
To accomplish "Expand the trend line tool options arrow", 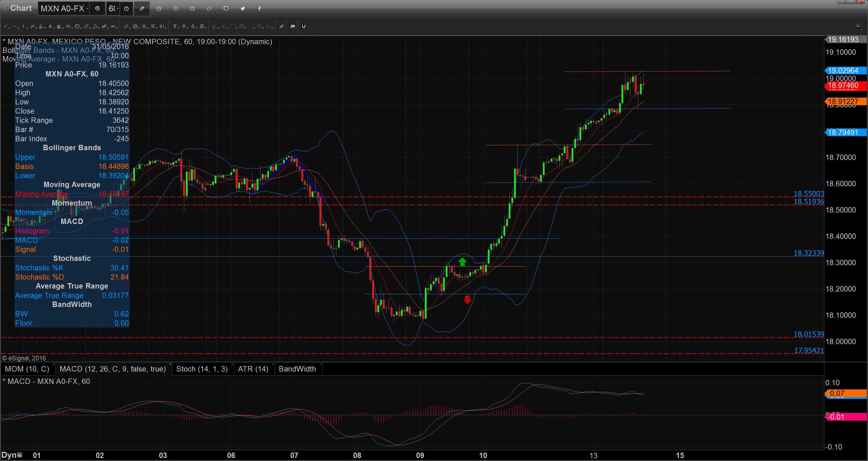I will [9, 28].
